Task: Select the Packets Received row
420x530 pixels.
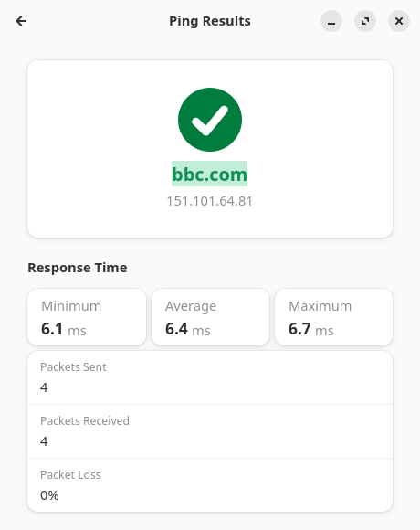Action: 210,431
